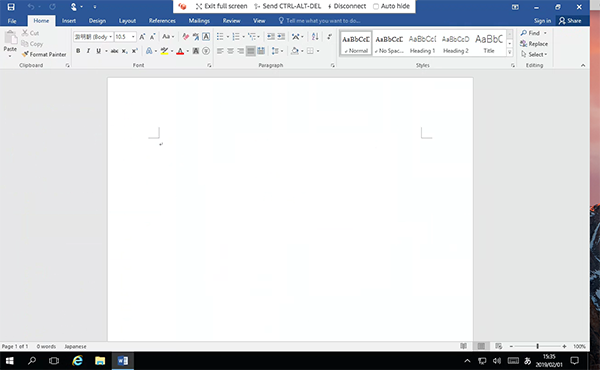The image size is (600, 370).
Task: Apply superscript formatting
Action: (x=135, y=51)
